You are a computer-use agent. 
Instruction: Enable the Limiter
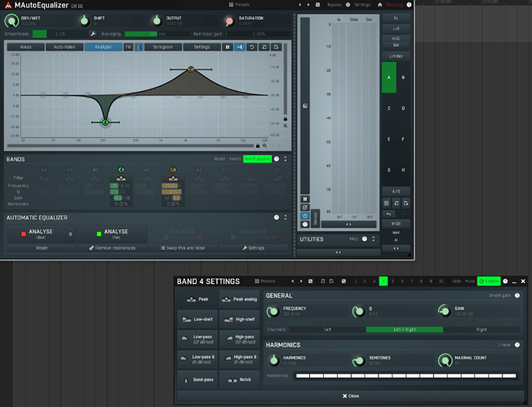(396, 55)
